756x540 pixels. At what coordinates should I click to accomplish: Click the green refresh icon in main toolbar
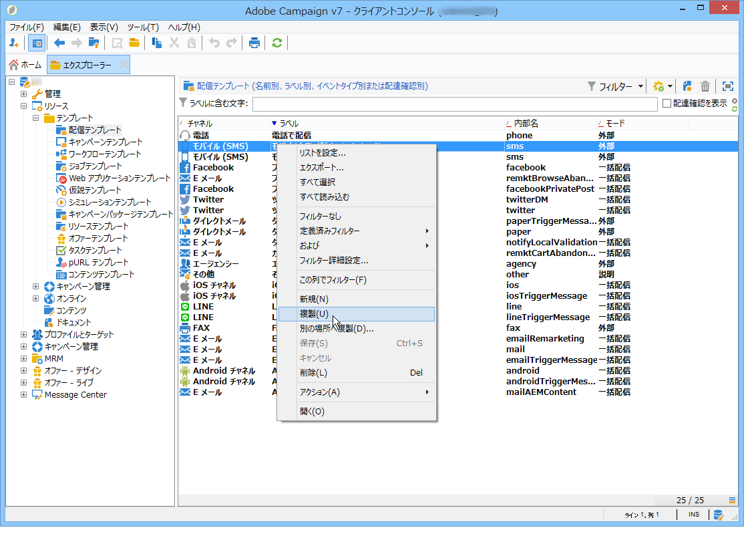[276, 43]
